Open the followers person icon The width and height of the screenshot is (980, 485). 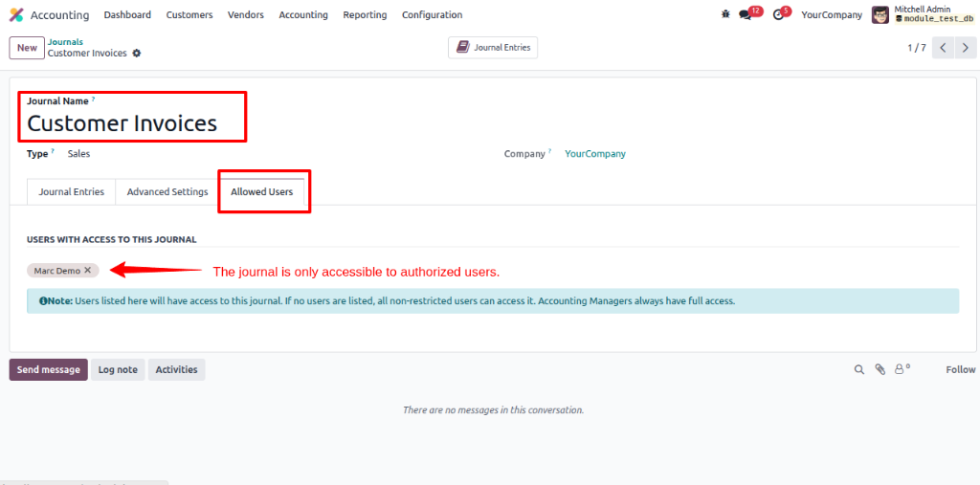pyautogui.click(x=902, y=369)
